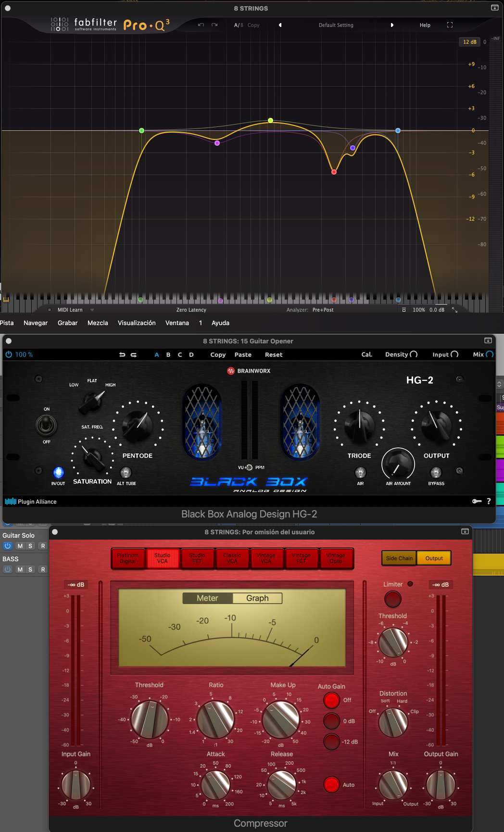Open HG-2 license key icon
This screenshot has height=832, width=504.
(477, 501)
